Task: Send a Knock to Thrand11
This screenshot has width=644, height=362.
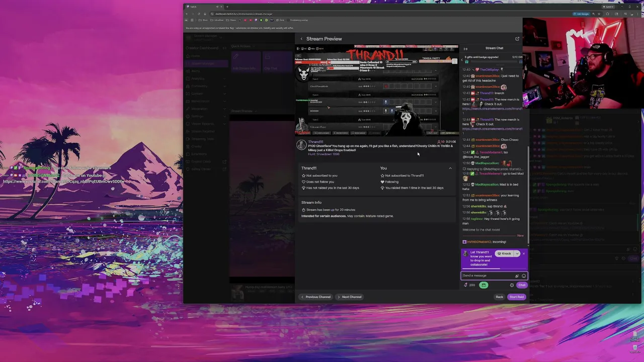Action: coord(504,253)
